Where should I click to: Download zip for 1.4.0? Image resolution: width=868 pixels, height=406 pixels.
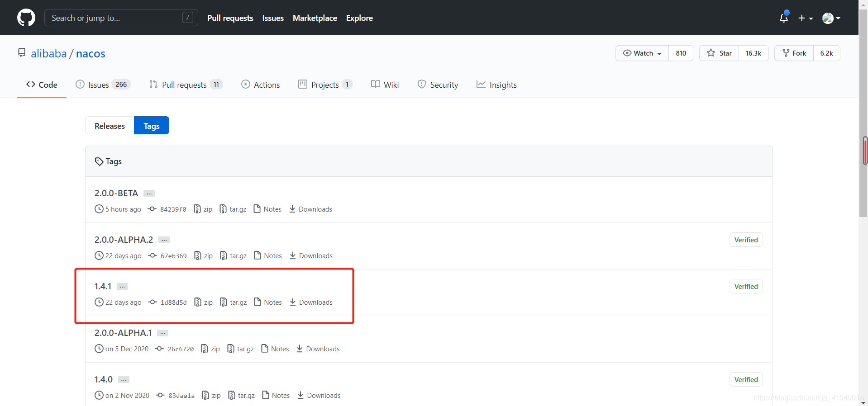(x=212, y=395)
